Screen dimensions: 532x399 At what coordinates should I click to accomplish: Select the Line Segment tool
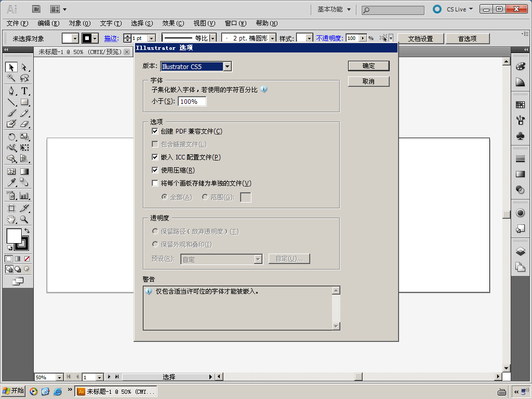11,102
